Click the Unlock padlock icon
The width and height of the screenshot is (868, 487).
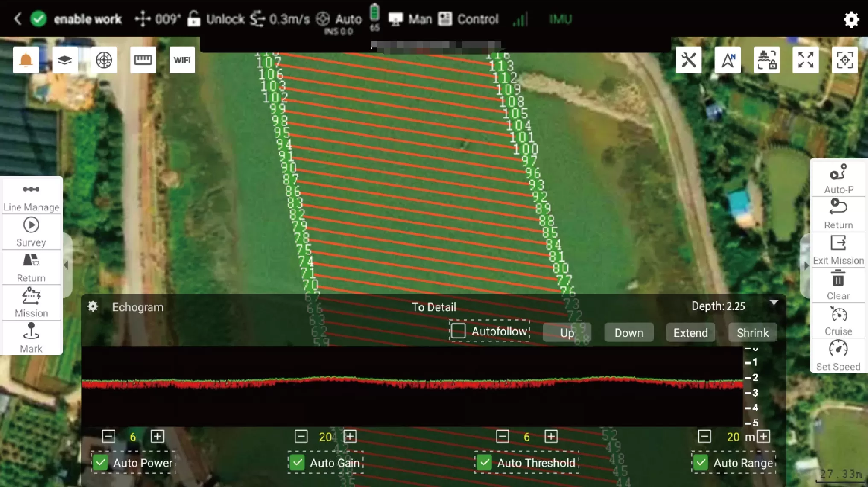(194, 19)
